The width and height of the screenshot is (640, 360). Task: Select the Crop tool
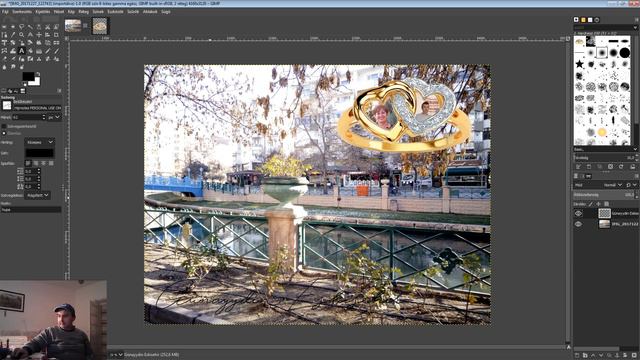[x=56, y=35]
